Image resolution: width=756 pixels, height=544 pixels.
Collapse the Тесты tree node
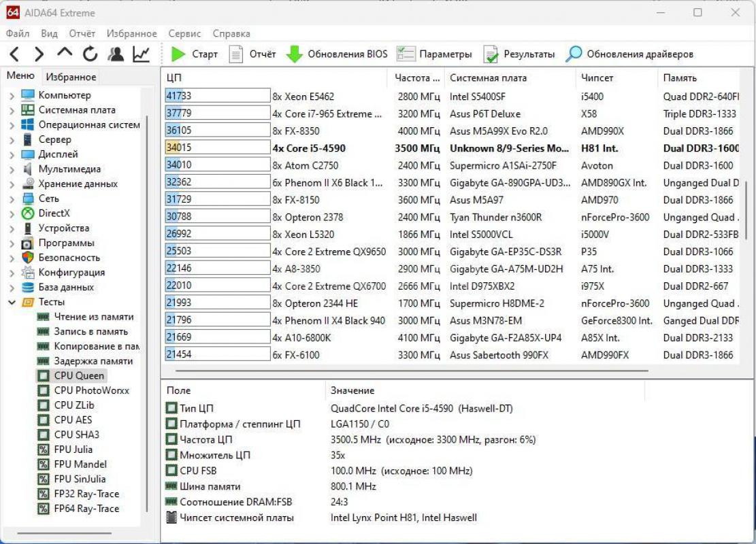12,302
